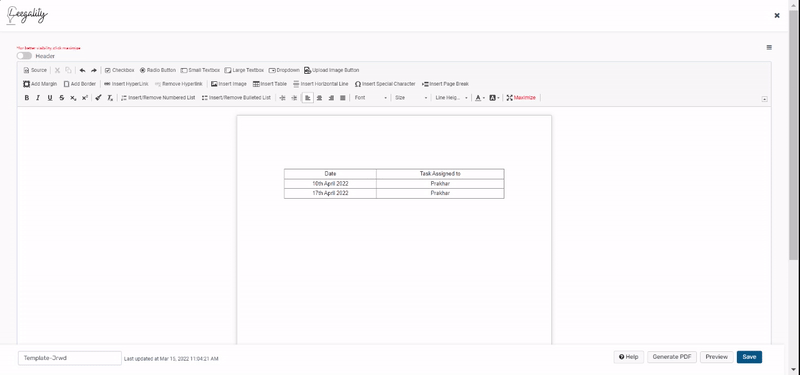The image size is (800, 375).
Task: Insert a Dropdown field
Action: (x=284, y=70)
